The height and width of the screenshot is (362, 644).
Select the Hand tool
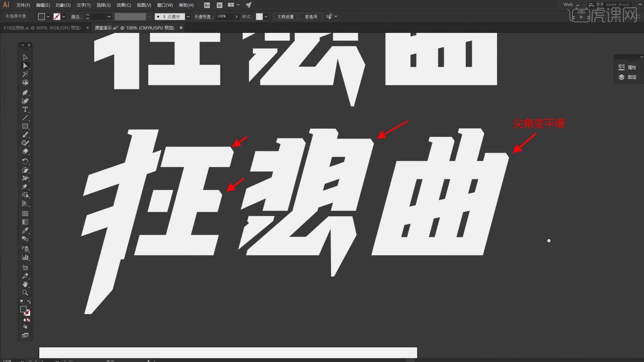click(25, 284)
